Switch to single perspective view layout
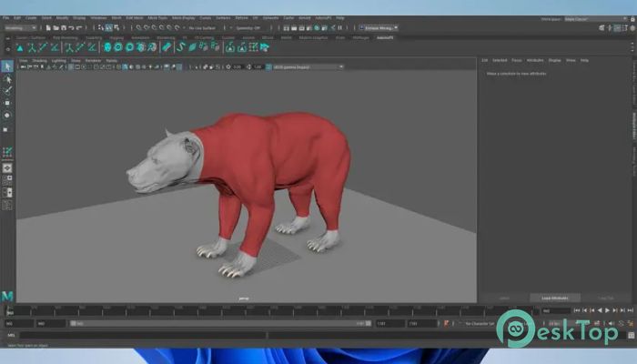The image size is (637, 364). pos(7,167)
